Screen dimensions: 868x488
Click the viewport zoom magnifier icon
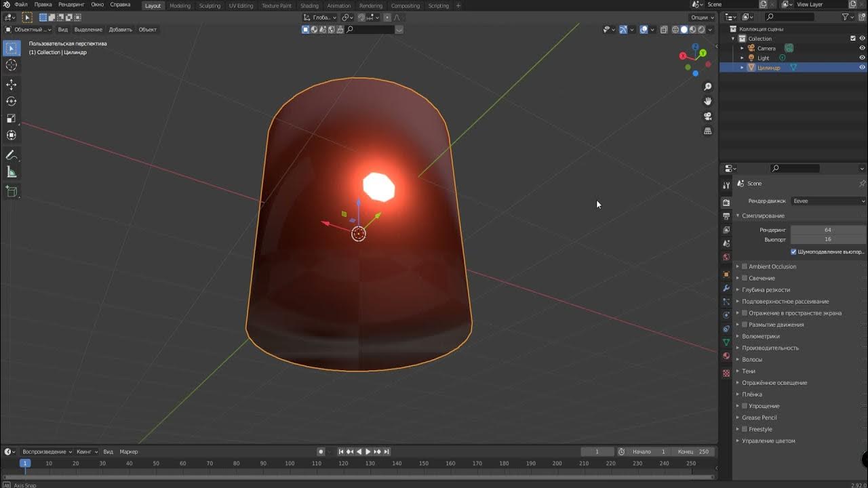point(708,87)
